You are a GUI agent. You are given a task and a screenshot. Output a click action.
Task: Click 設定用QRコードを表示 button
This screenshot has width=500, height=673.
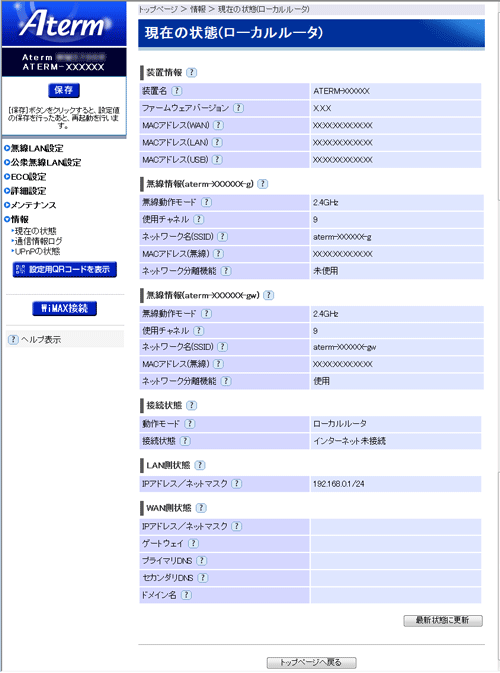[x=65, y=270]
